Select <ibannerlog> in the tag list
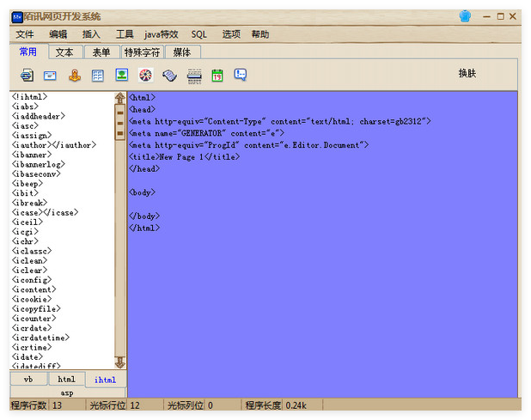This screenshot has width=531, height=420. 39,164
